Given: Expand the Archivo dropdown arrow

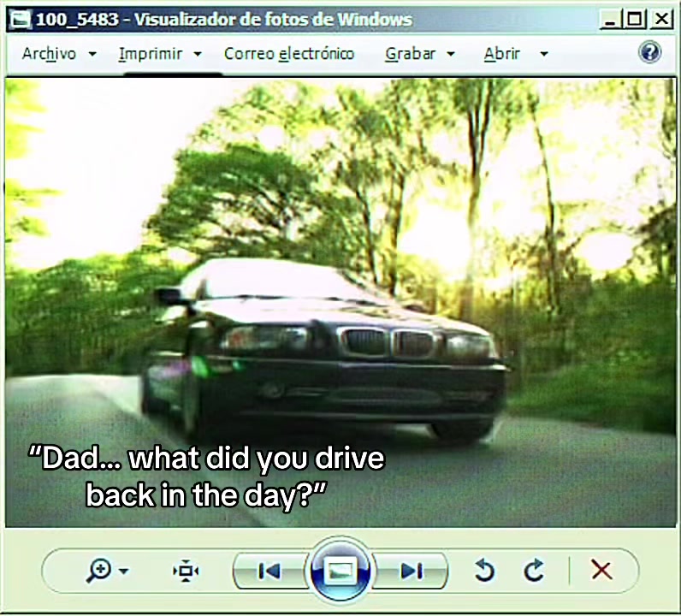Looking at the screenshot, I should pos(92,54).
